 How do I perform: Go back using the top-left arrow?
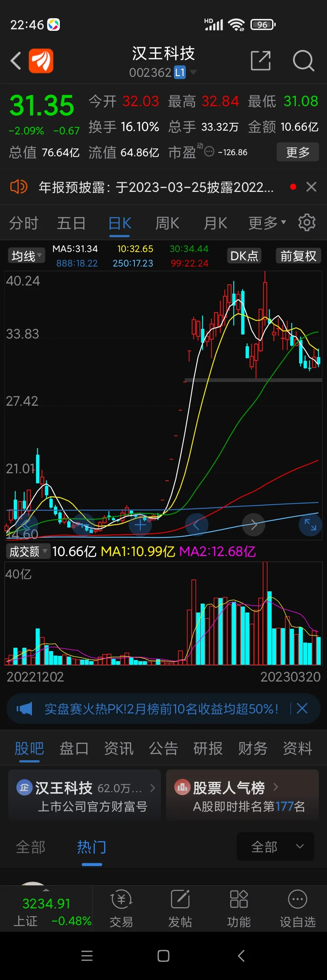(16, 61)
